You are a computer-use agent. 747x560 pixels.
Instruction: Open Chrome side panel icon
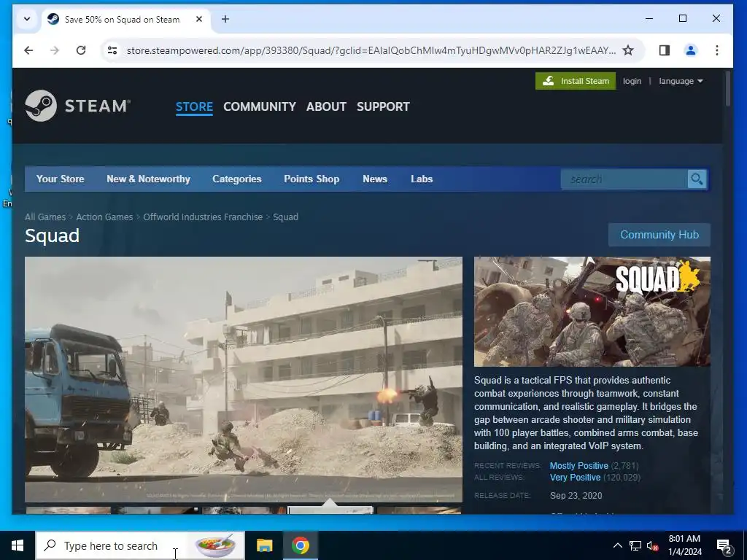(x=664, y=50)
